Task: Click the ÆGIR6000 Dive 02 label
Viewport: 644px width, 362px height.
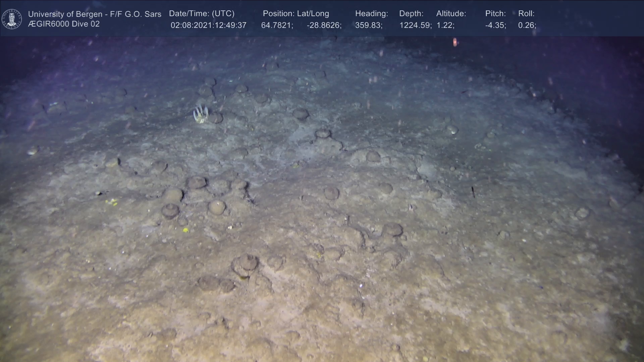Action: tap(64, 24)
